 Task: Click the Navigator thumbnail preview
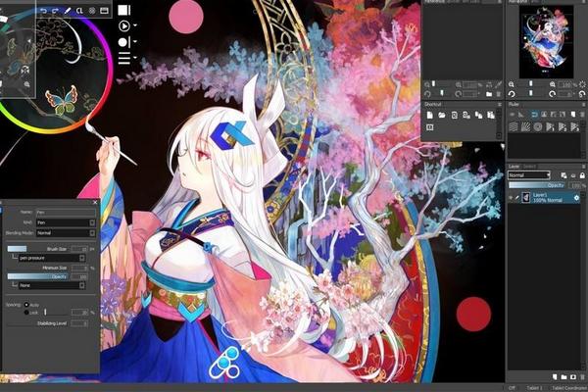547,41
